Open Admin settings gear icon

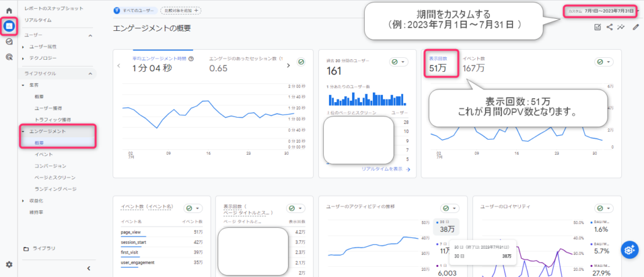9,264
